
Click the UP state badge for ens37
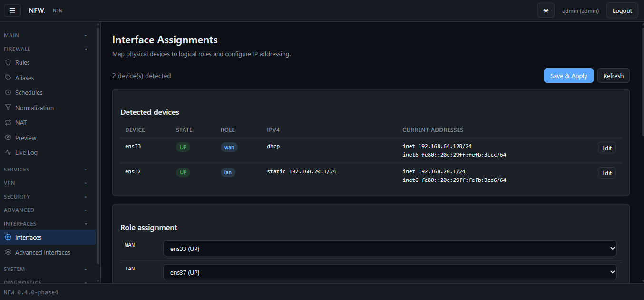(x=183, y=172)
